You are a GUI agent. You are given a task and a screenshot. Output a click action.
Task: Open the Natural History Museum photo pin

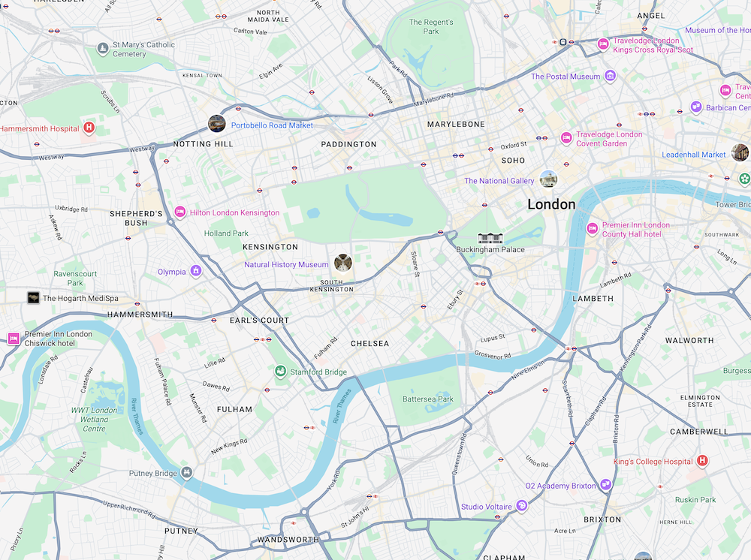pos(343,262)
